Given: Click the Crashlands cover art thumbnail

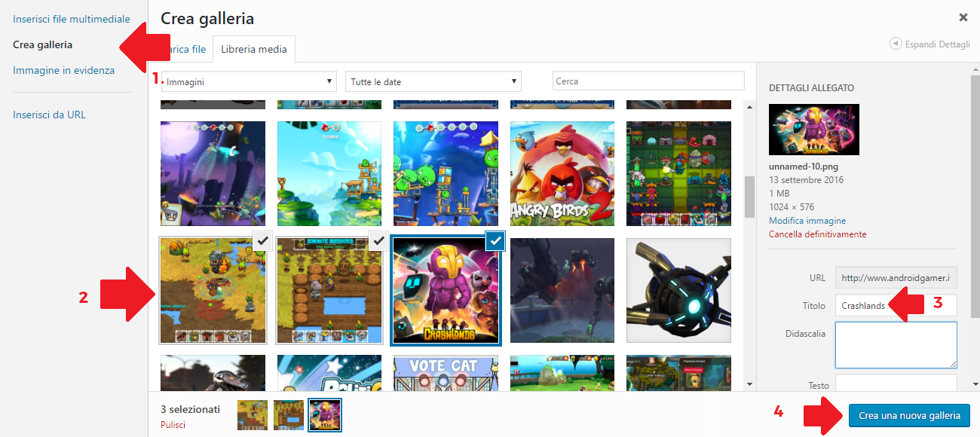Looking at the screenshot, I should coord(446,291).
